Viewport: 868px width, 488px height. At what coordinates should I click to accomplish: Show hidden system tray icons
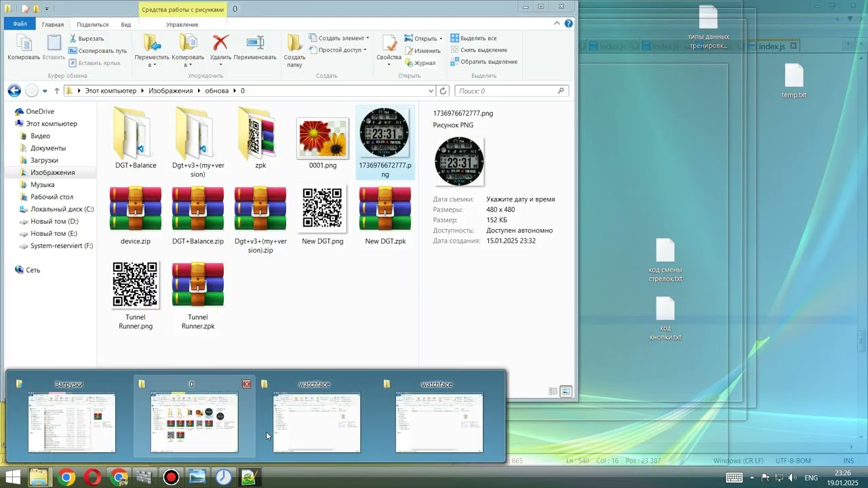point(752,478)
